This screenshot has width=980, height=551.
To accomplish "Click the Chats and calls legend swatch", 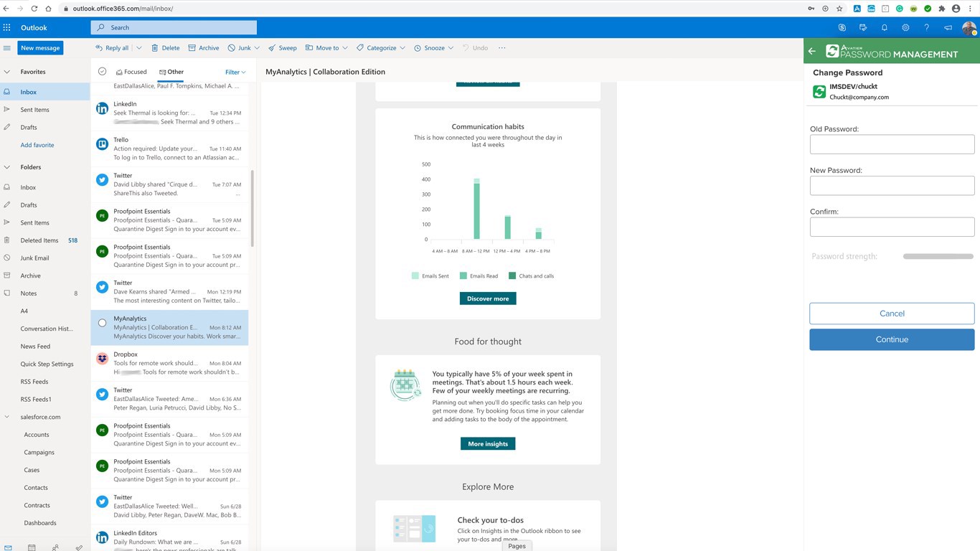I will (x=512, y=275).
